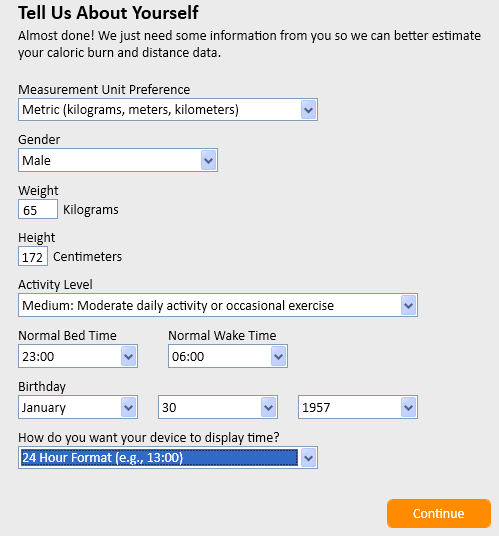Click the Birthday day arrow icon
This screenshot has height=536, width=499.
pyautogui.click(x=269, y=407)
